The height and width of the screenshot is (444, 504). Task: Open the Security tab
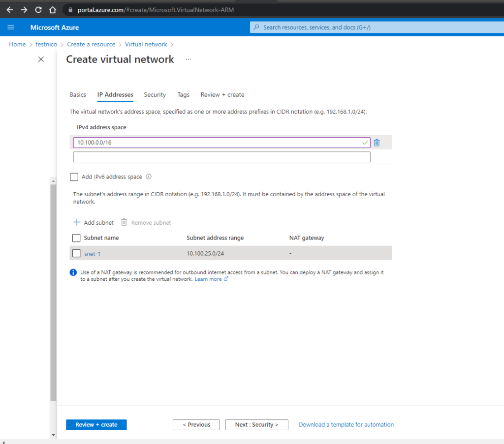[x=155, y=95]
